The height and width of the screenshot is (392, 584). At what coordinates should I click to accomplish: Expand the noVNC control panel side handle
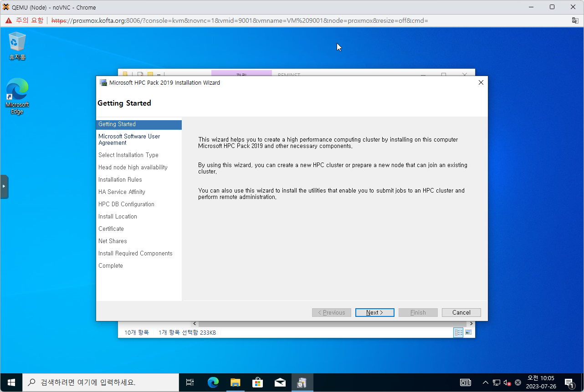4,187
